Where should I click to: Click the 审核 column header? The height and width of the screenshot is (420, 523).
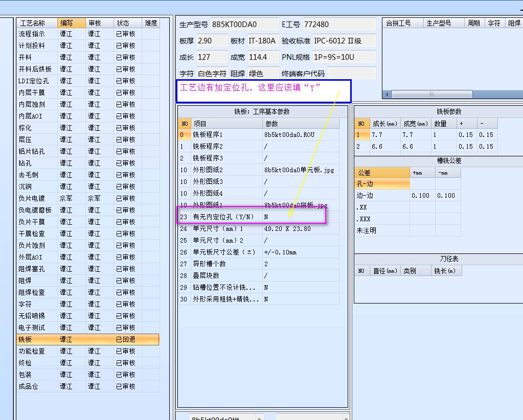coord(99,23)
